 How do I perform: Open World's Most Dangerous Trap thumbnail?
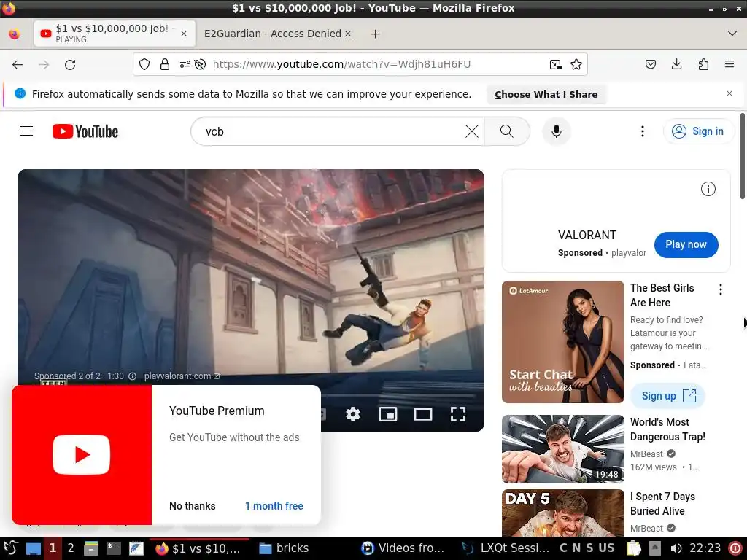(x=562, y=449)
